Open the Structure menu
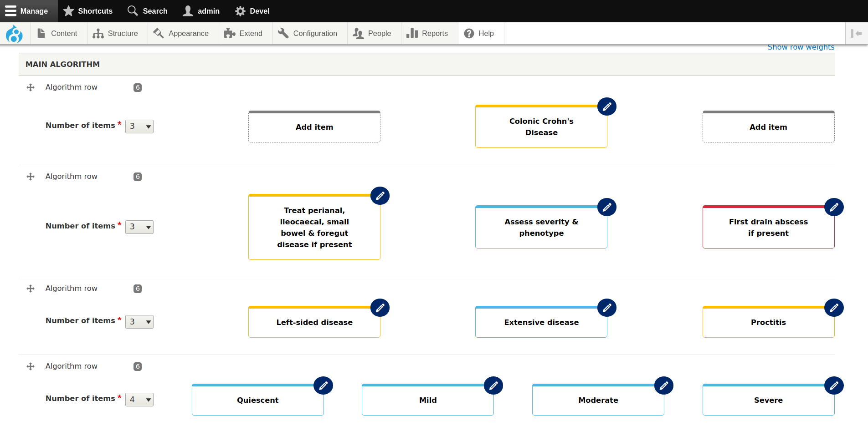The image size is (868, 426). coord(117,33)
